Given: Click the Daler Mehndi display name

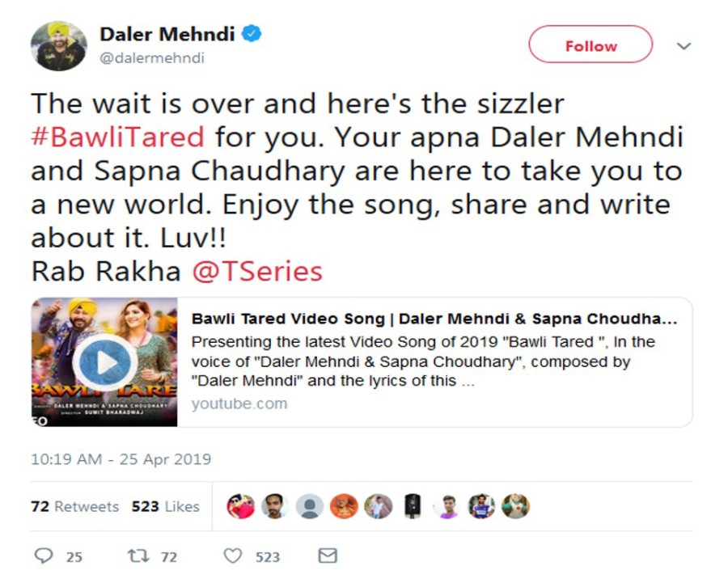Looking at the screenshot, I should click(167, 35).
